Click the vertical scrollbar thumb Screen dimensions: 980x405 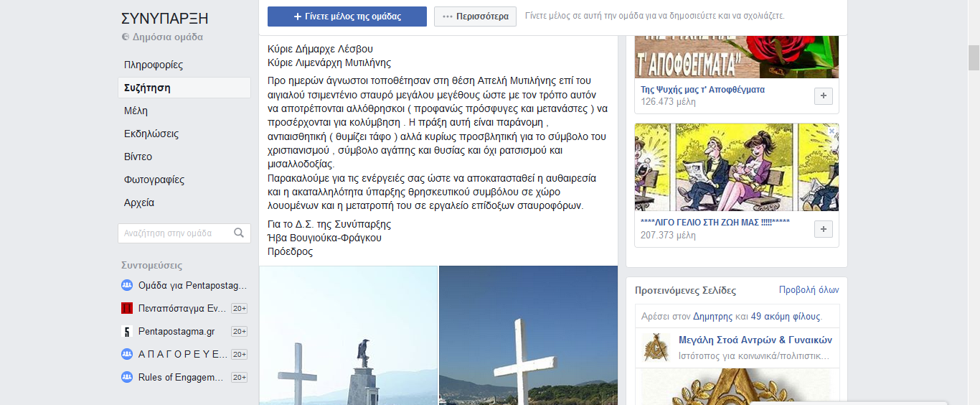pyautogui.click(x=974, y=57)
